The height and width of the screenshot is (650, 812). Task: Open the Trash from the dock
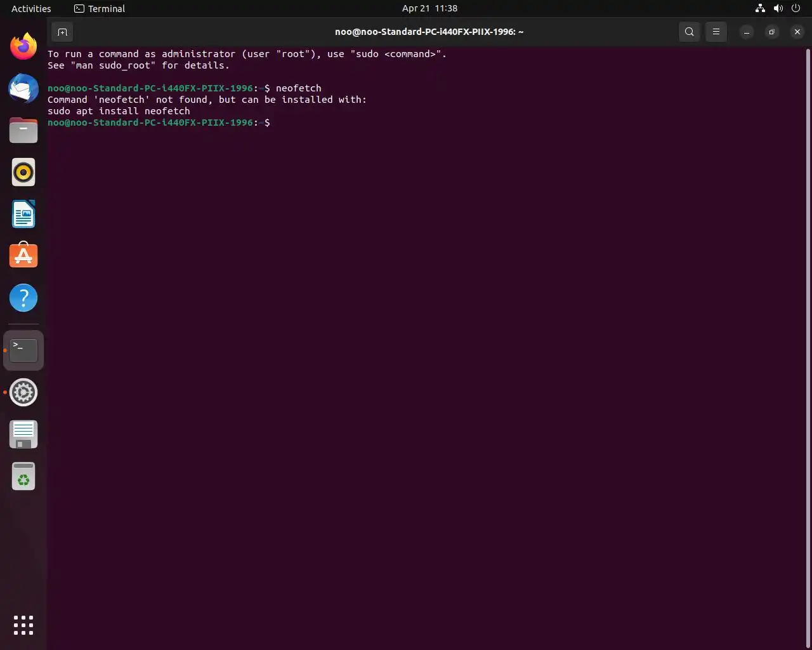(x=23, y=476)
